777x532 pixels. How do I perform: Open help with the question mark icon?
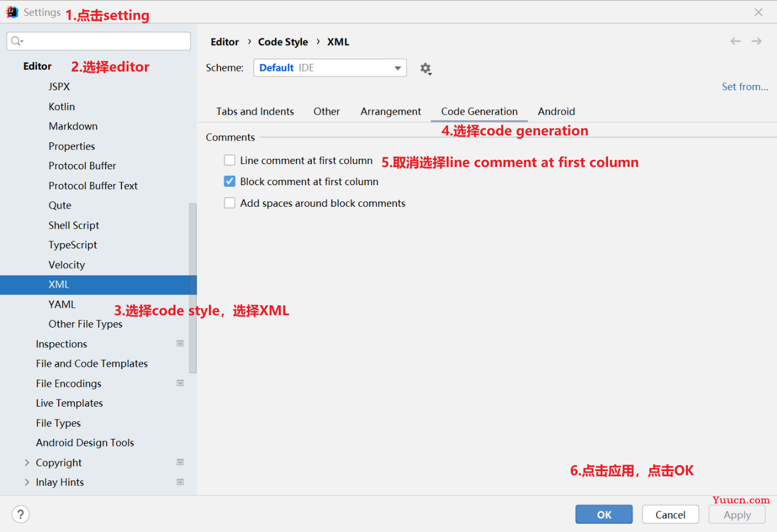(21, 514)
